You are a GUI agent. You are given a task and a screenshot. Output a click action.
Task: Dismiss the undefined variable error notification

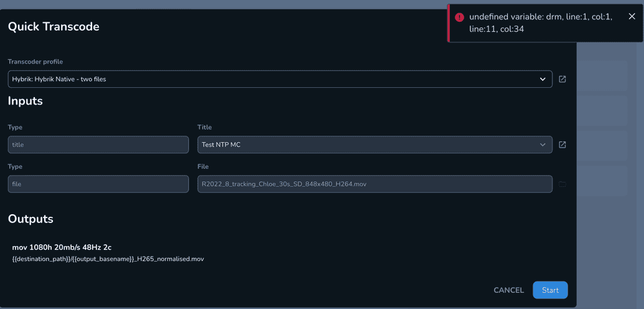tap(632, 16)
